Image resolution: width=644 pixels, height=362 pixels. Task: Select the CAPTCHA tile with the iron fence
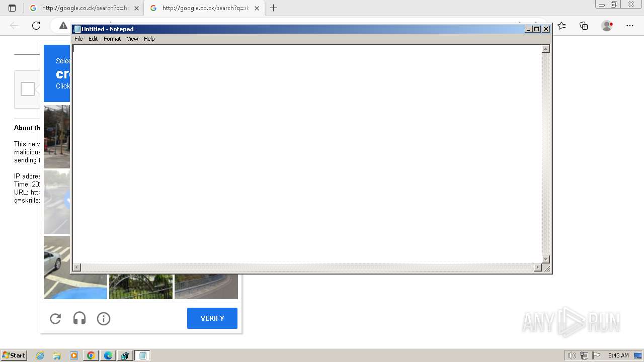(141, 287)
